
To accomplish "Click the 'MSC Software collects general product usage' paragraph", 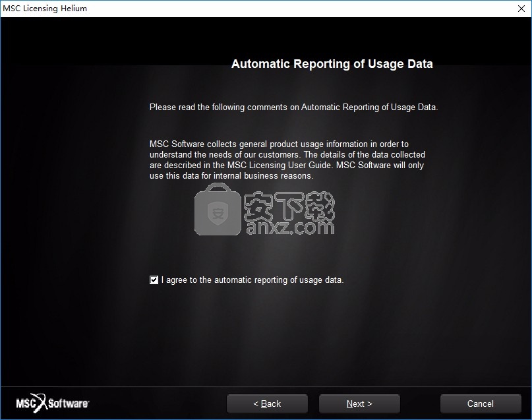I will pyautogui.click(x=287, y=160).
